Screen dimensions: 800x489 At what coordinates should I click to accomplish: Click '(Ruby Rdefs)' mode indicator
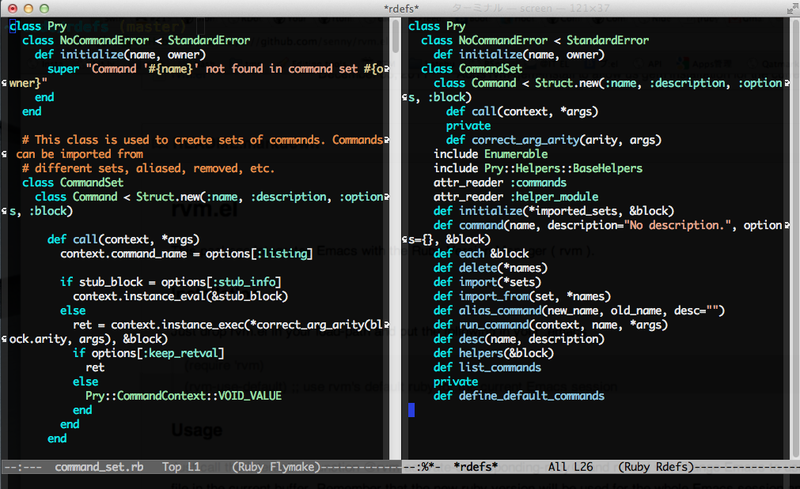[656, 467]
